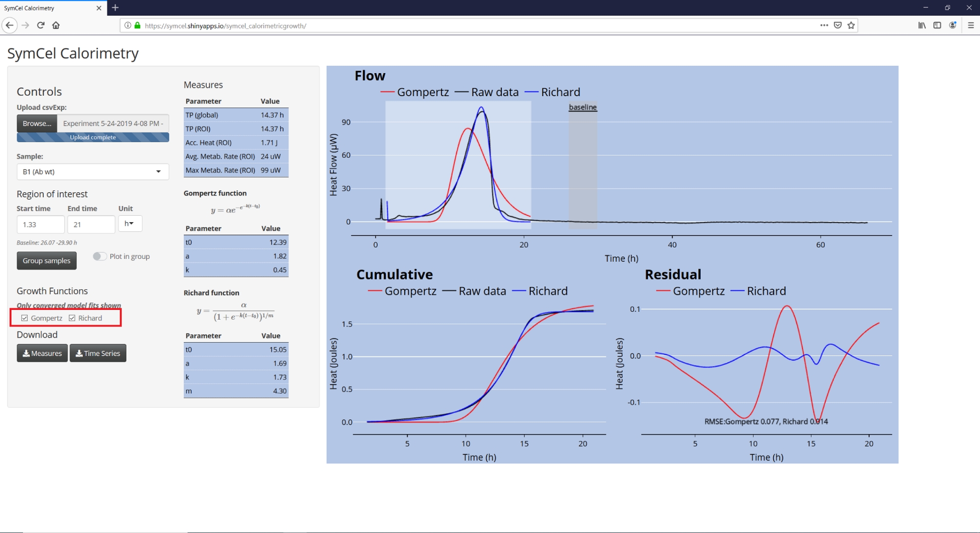Bookmark this page with star icon
Viewport: 980px width, 533px height.
[x=851, y=25]
